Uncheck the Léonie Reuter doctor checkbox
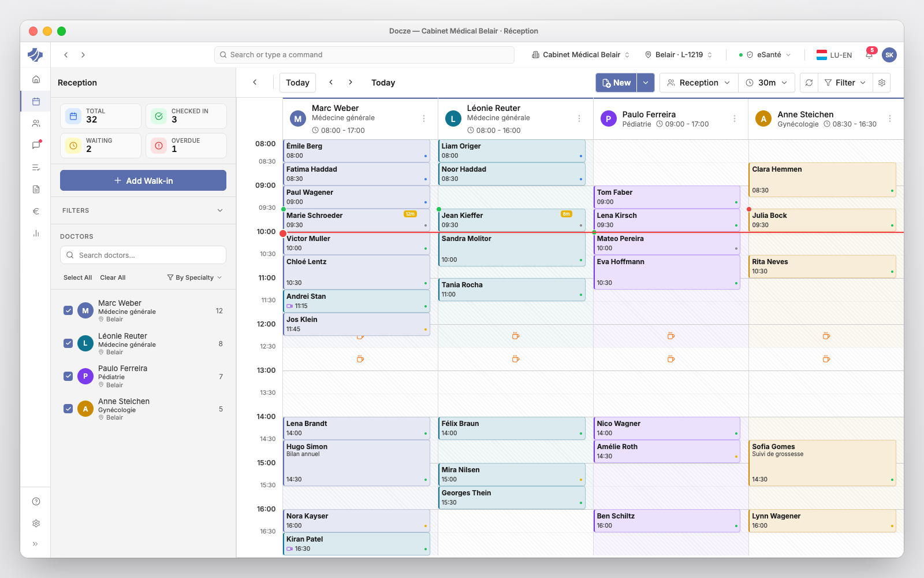924x578 pixels. point(68,343)
